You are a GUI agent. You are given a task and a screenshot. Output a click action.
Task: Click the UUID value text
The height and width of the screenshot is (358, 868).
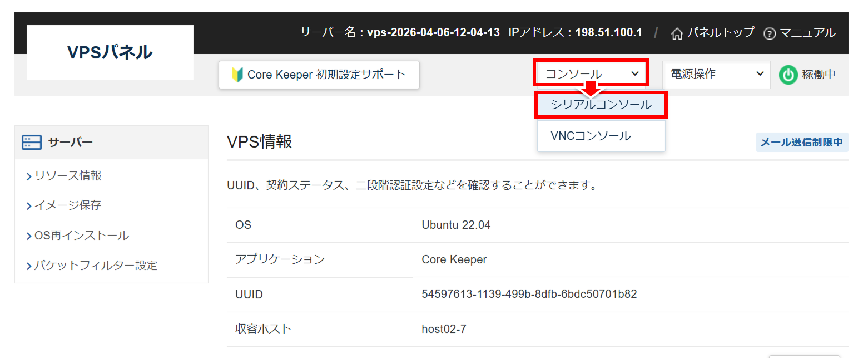(529, 294)
